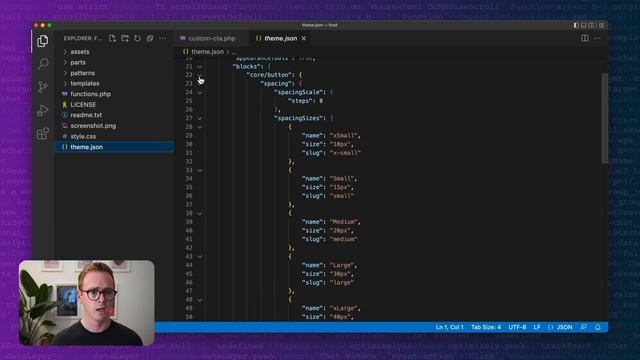Click the "Large" name value on line 44
640x360 pixels.
(343, 265)
